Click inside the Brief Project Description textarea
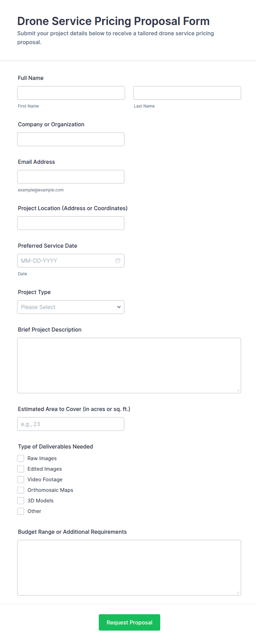 coord(129,365)
